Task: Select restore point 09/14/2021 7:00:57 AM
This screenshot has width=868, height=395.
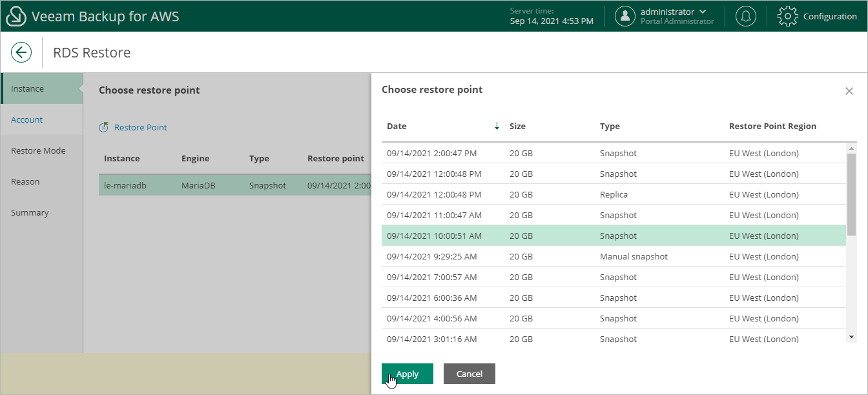Action: [614, 277]
